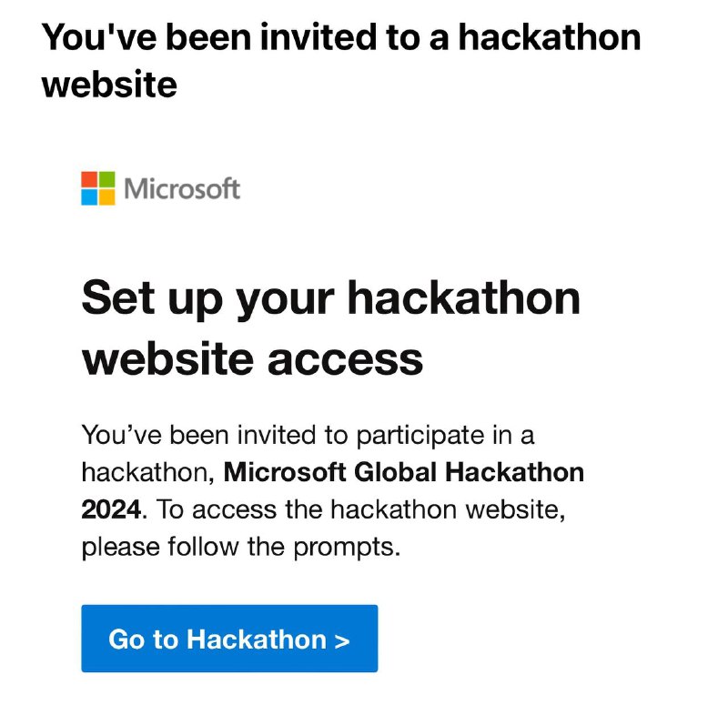Select bold Microsoft Global Hackathon text
The height and width of the screenshot is (705, 728).
point(403,472)
